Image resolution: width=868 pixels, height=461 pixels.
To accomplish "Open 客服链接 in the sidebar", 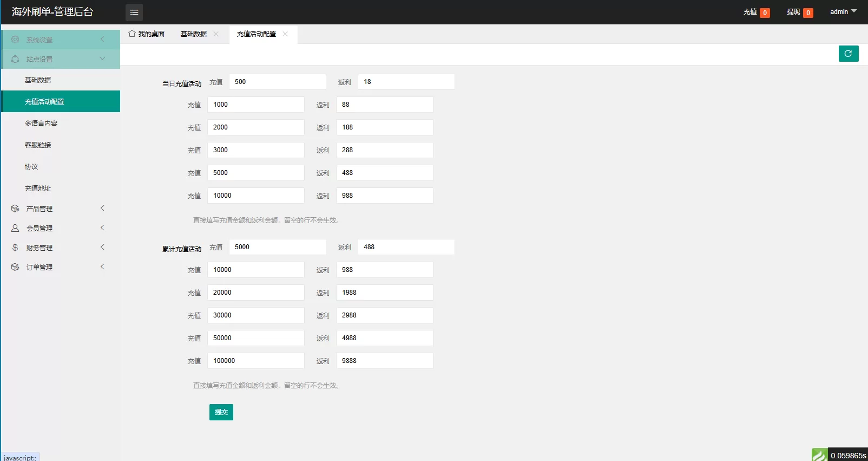I will tap(61, 145).
